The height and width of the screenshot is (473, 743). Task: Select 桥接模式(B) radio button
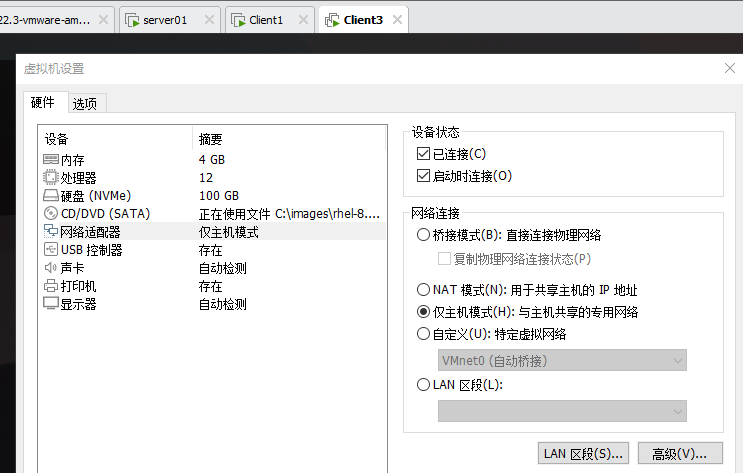click(x=423, y=235)
